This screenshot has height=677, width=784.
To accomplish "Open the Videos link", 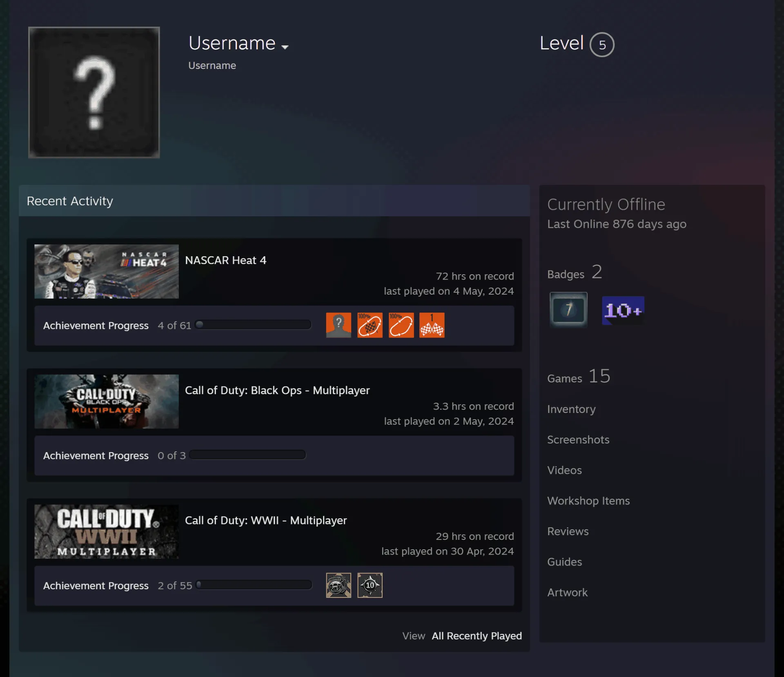I will (x=564, y=470).
